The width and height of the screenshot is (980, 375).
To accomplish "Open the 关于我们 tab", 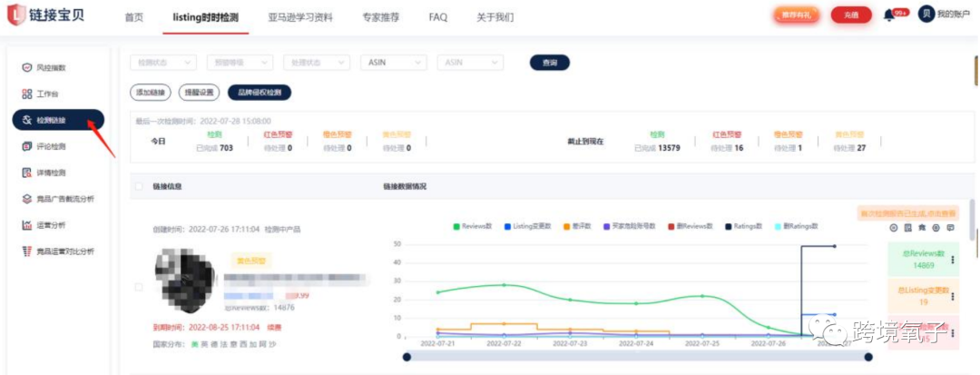I will [495, 17].
